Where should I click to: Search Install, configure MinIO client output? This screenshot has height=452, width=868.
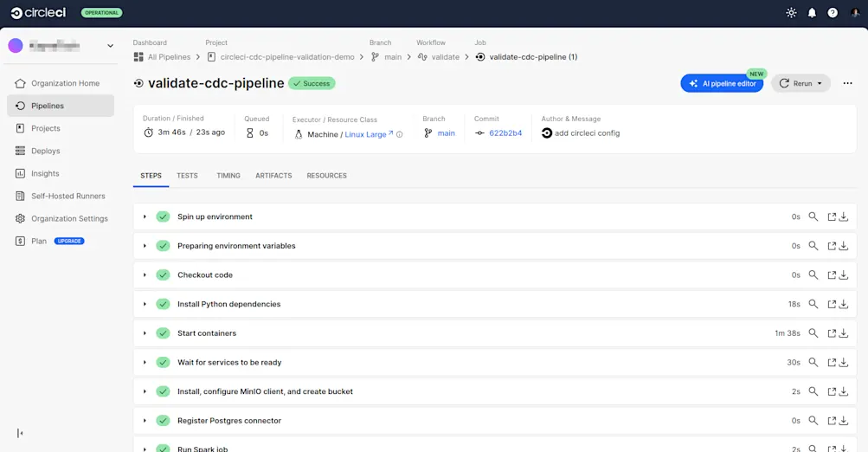point(813,391)
